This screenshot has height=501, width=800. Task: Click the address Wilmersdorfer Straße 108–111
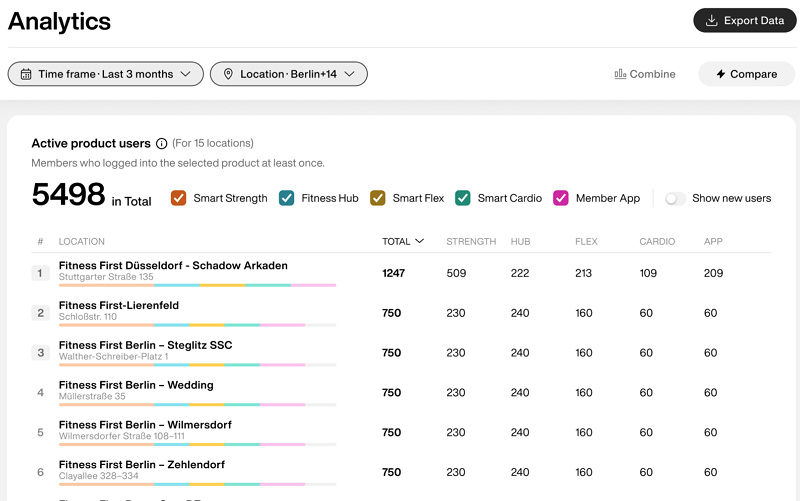(122, 436)
